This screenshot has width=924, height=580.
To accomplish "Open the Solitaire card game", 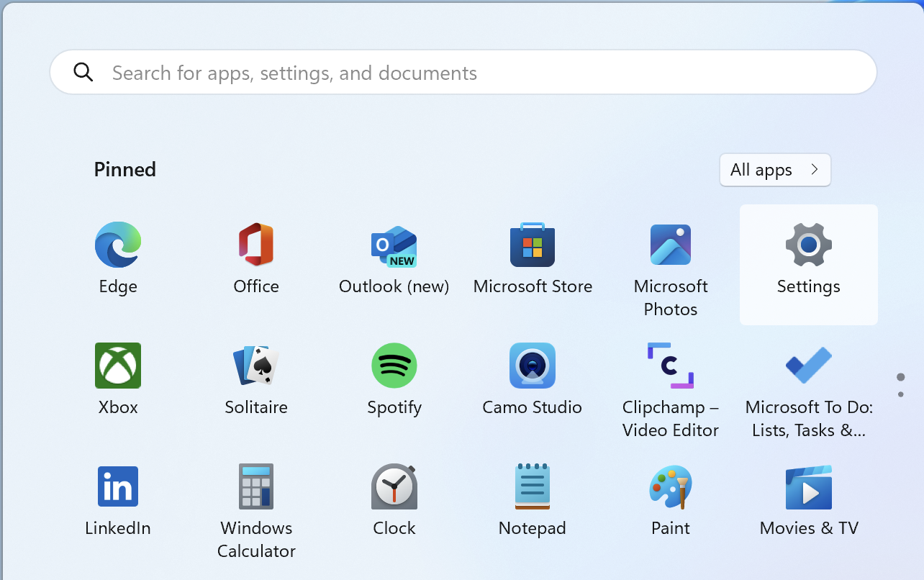I will tap(256, 379).
